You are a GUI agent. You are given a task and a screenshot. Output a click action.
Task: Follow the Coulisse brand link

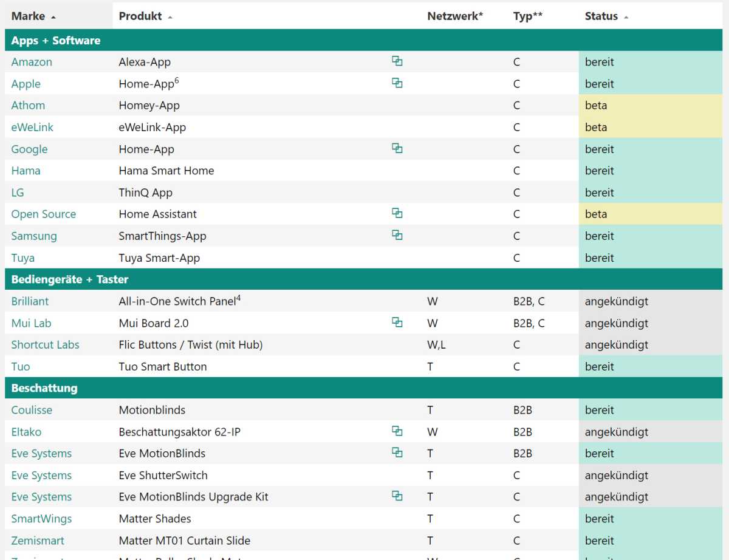pyautogui.click(x=32, y=410)
